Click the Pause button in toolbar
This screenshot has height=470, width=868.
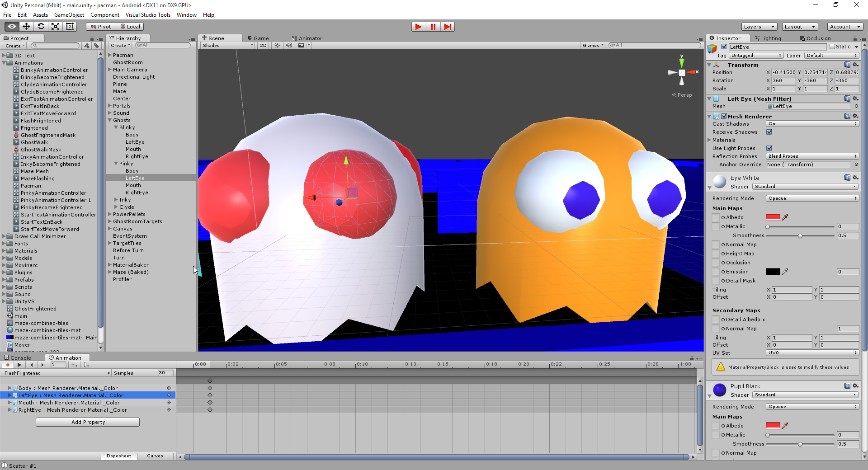click(x=433, y=27)
